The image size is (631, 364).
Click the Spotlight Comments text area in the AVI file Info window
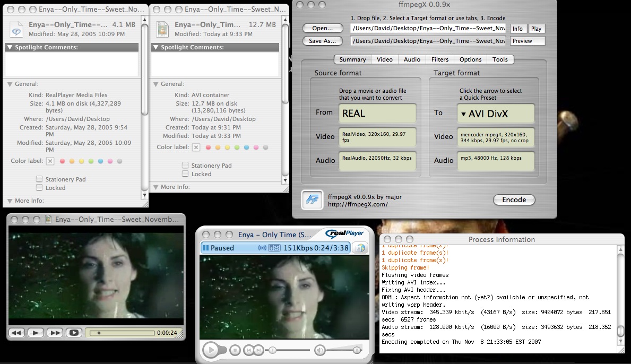coord(215,64)
